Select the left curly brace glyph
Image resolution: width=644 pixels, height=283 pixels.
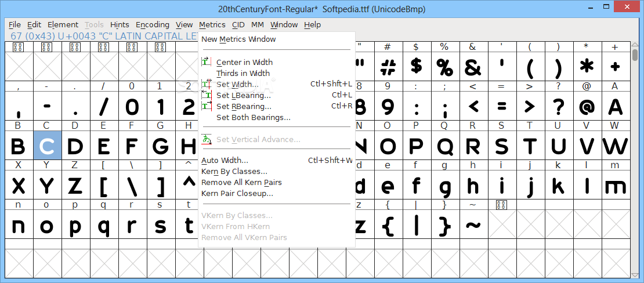[388, 224]
